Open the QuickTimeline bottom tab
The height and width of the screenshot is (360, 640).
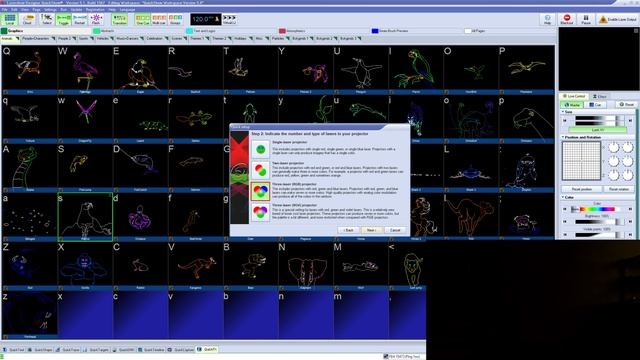[x=151, y=350]
